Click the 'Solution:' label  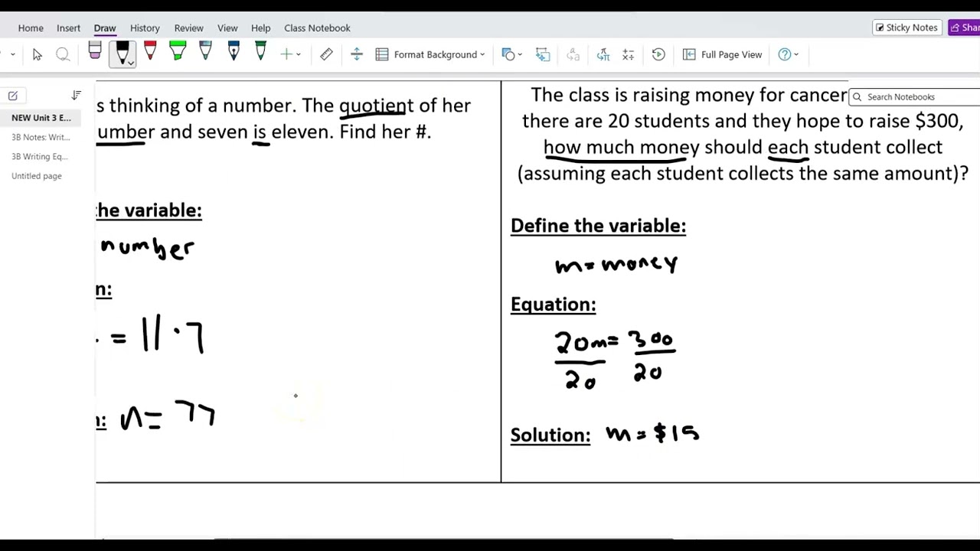(x=550, y=435)
